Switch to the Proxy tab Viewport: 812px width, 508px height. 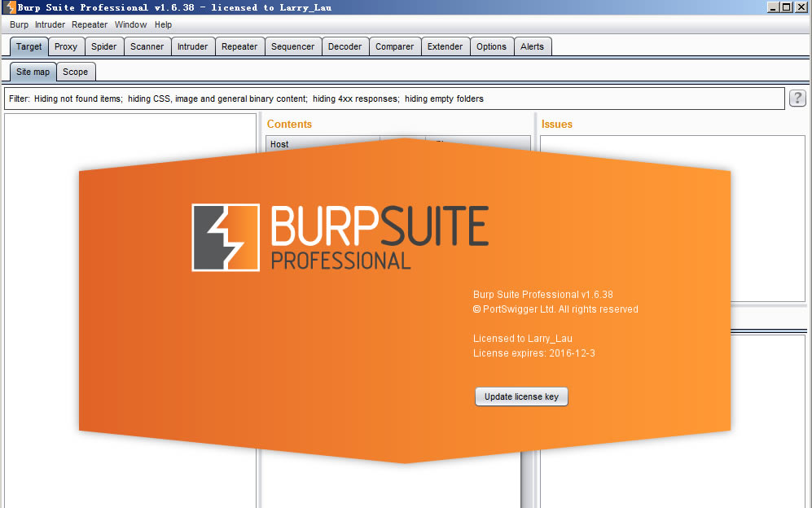[66, 46]
